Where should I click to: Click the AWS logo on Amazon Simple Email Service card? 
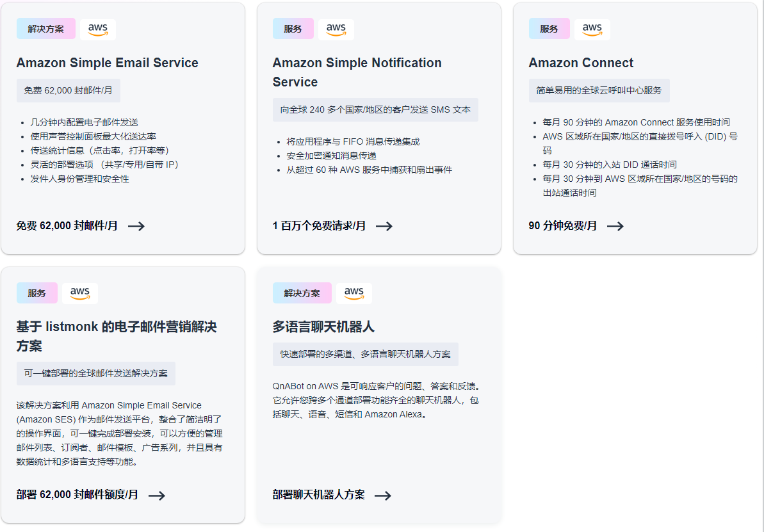pos(97,29)
